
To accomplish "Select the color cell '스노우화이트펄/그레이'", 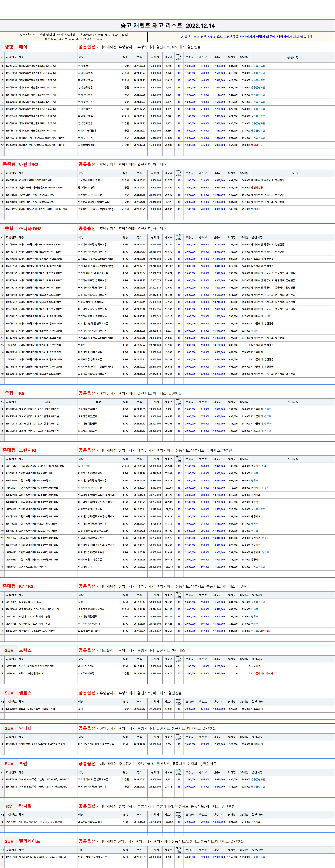I will 90,822.
